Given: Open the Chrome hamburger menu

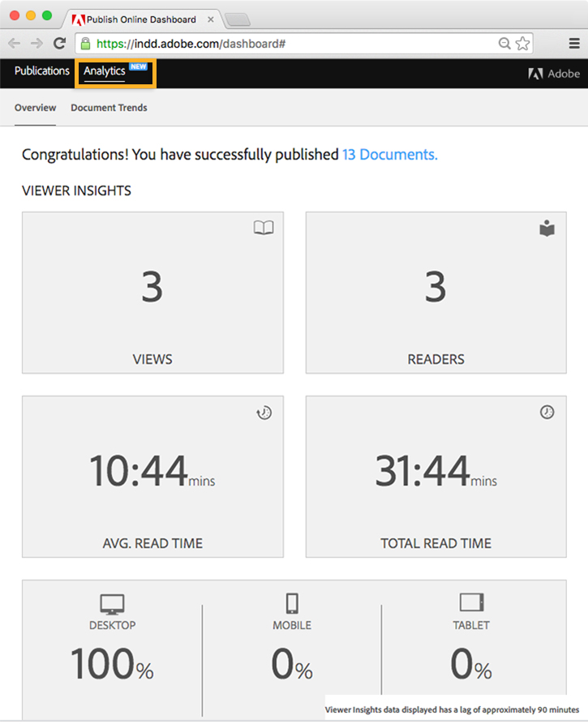Looking at the screenshot, I should pos(573,44).
